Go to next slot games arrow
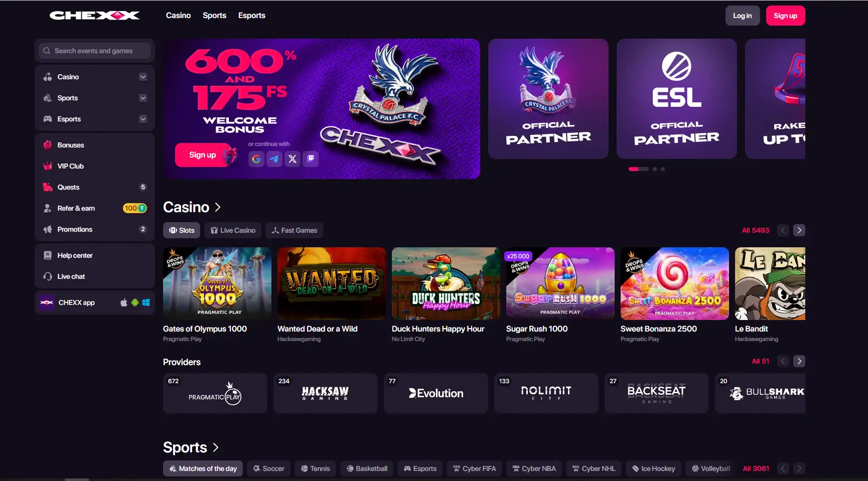The height and width of the screenshot is (481, 868). 799,230
